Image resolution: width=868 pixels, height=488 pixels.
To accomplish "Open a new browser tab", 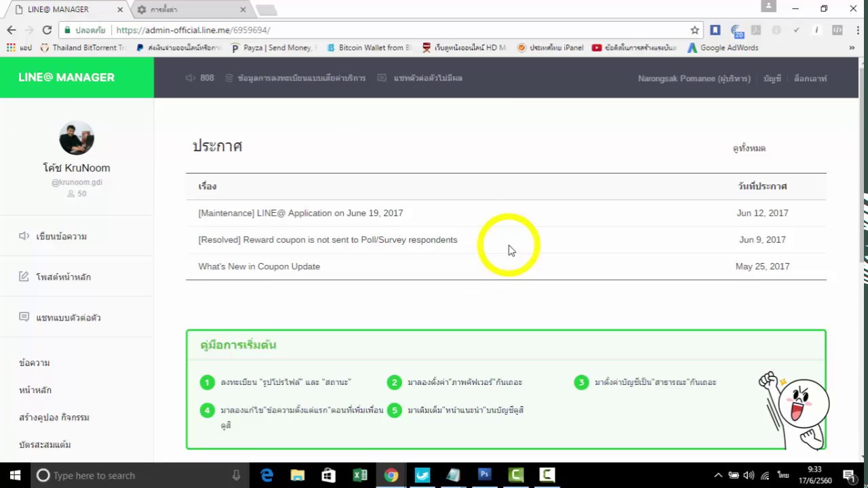I will (267, 9).
